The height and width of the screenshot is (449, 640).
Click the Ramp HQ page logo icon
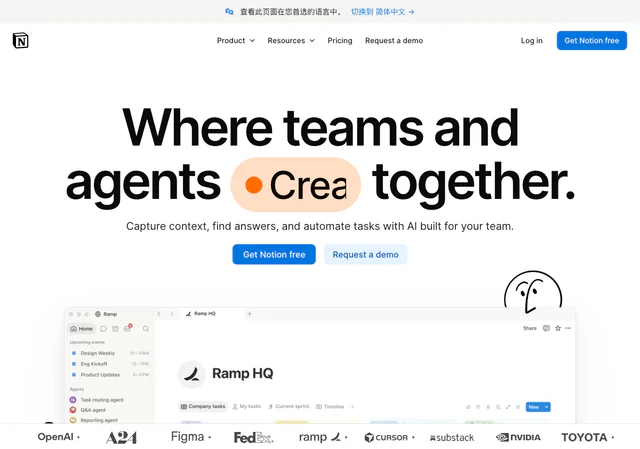click(x=191, y=374)
